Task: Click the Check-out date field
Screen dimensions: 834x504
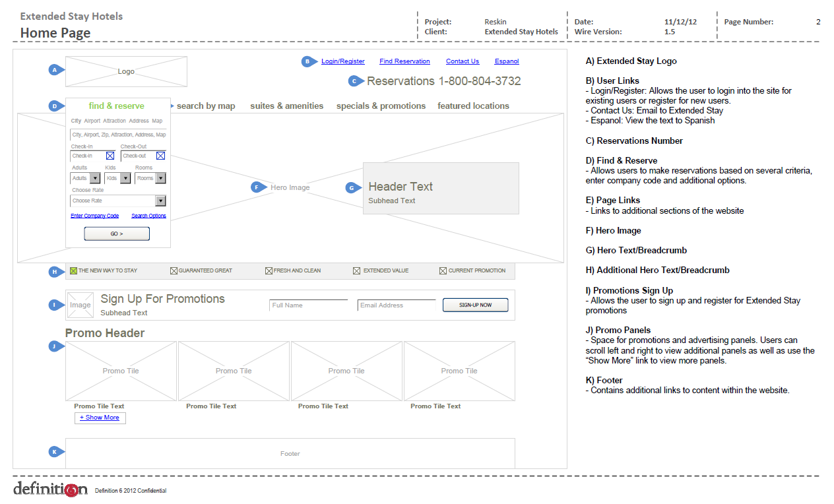Action: click(143, 156)
